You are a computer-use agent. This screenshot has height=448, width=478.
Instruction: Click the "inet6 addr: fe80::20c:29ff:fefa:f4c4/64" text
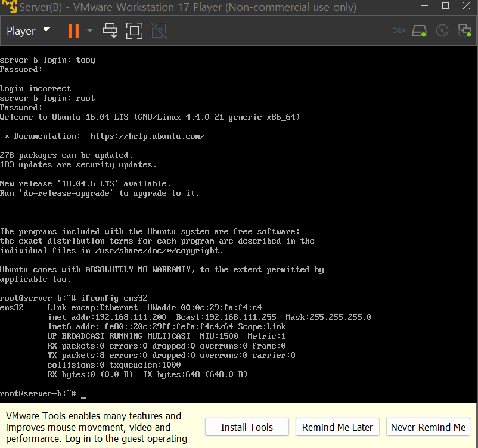pyautogui.click(x=141, y=326)
